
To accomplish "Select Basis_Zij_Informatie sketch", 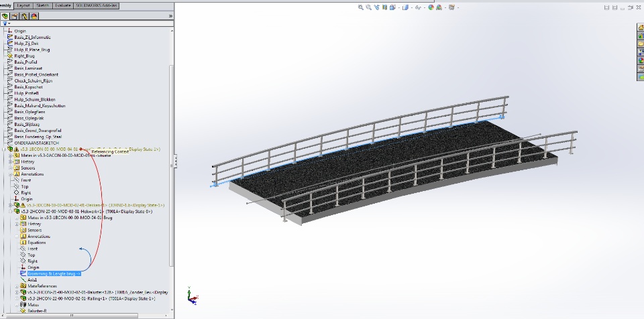I will point(32,38).
